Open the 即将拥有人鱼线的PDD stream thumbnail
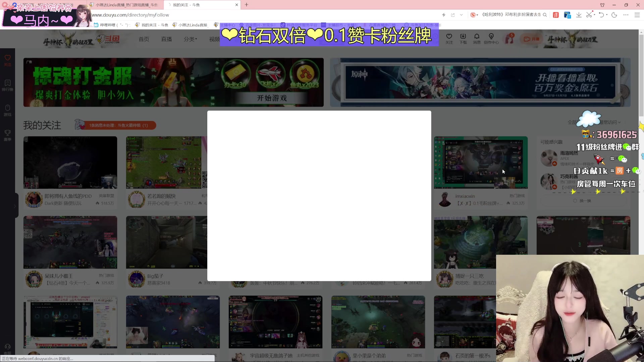This screenshot has width=644, height=362. click(70, 162)
